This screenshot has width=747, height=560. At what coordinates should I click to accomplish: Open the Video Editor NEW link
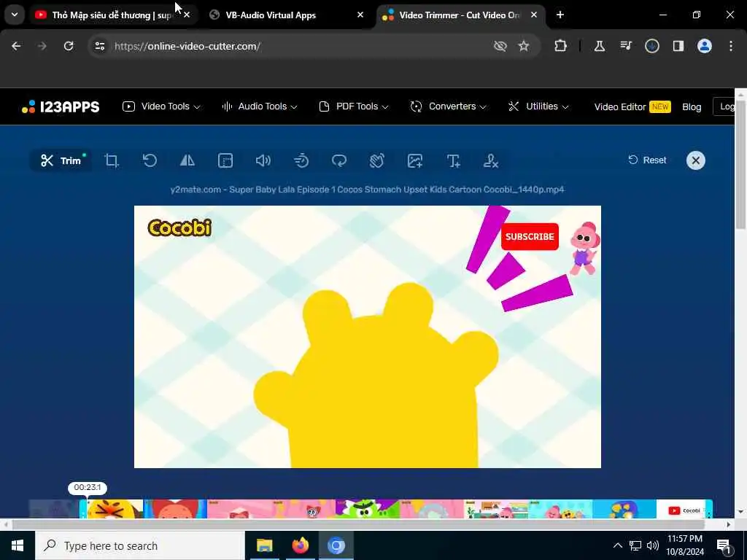[x=632, y=106]
